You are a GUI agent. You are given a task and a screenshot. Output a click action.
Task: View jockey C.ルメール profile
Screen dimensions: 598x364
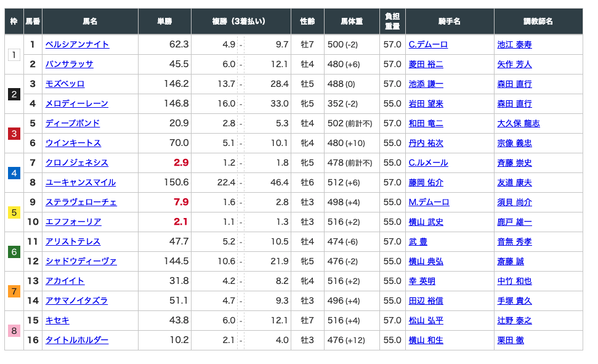[x=428, y=163]
